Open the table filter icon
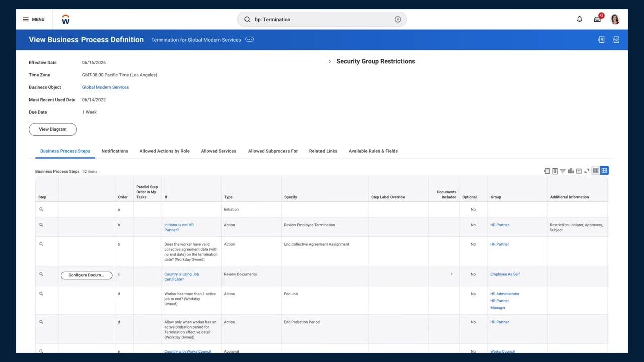The height and width of the screenshot is (362, 644). tap(563, 171)
